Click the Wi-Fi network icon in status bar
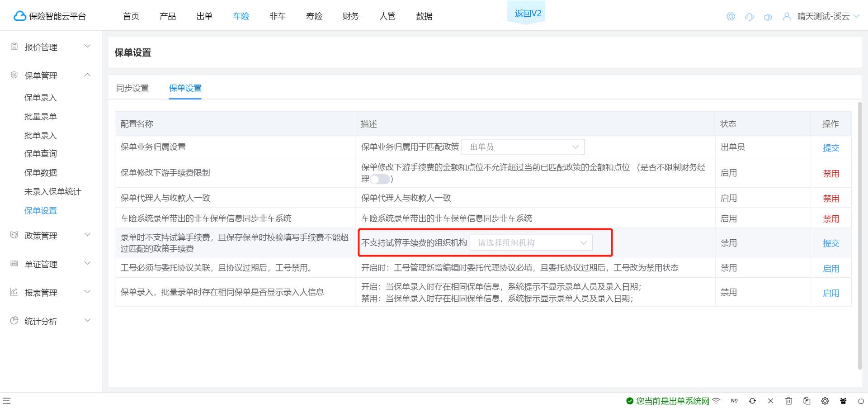 click(716, 401)
